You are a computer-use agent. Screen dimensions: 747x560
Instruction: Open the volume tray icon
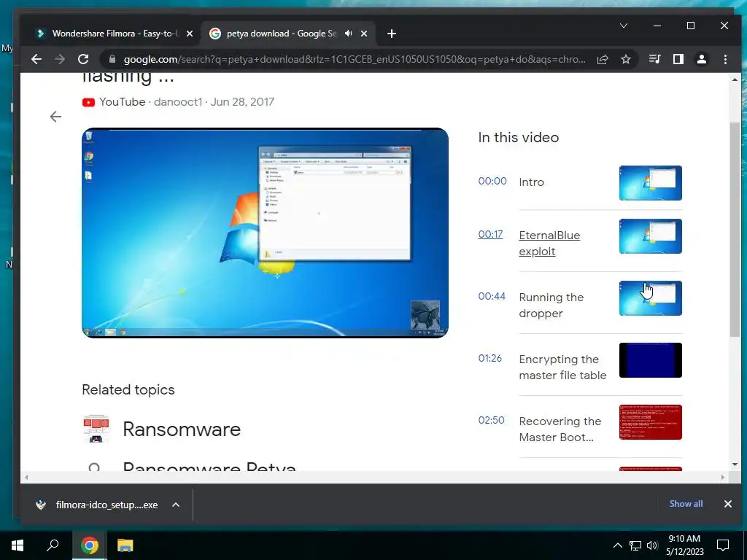pos(652,545)
